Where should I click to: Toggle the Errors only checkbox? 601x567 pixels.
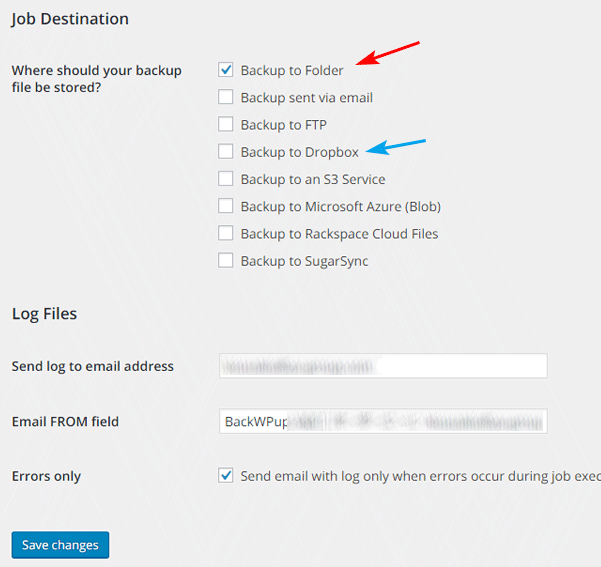coord(225,475)
